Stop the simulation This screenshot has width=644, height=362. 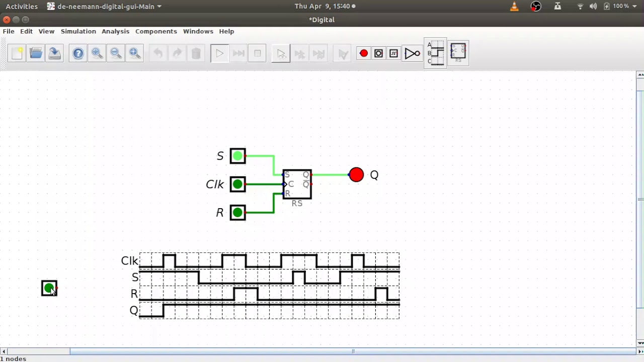pos(258,53)
